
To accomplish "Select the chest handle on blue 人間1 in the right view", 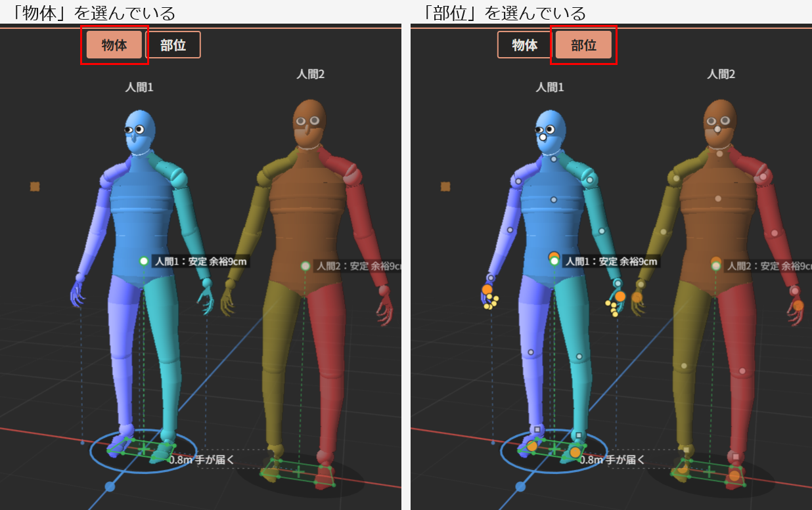I will coord(554,200).
